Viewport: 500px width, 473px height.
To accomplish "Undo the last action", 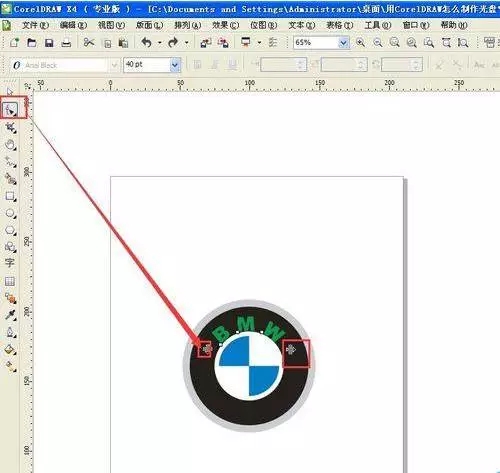I will [x=146, y=42].
